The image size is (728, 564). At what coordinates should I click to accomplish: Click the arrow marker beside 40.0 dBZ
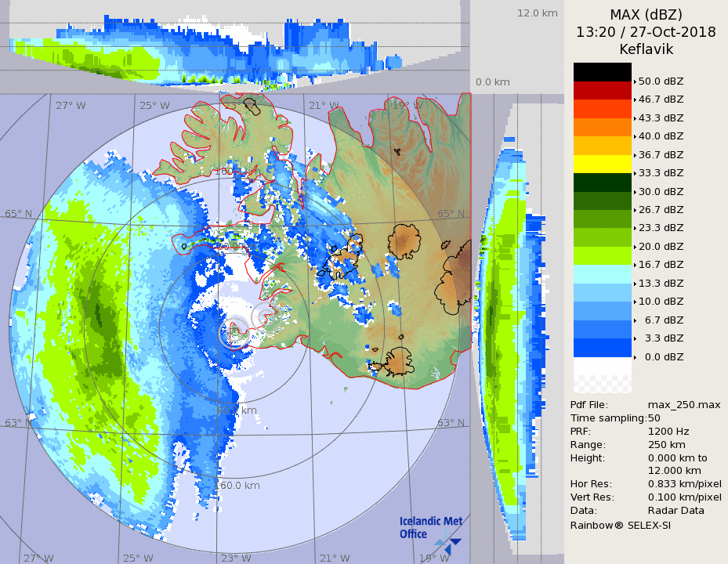point(635,136)
